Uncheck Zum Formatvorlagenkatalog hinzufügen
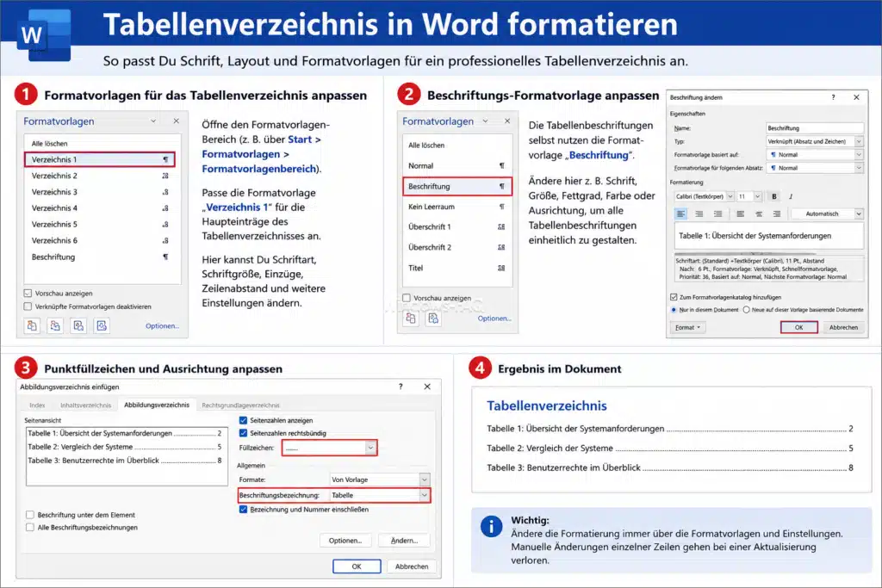882x588 pixels. [674, 297]
